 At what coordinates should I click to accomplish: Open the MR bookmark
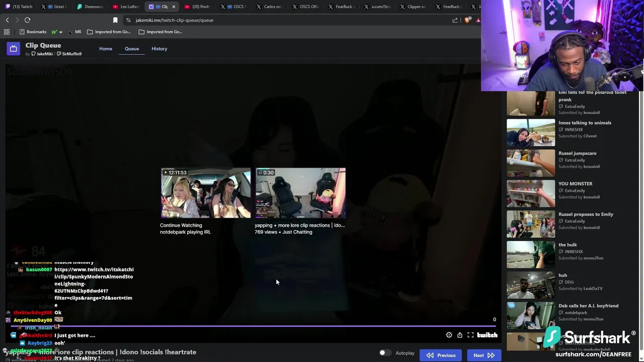click(74, 32)
